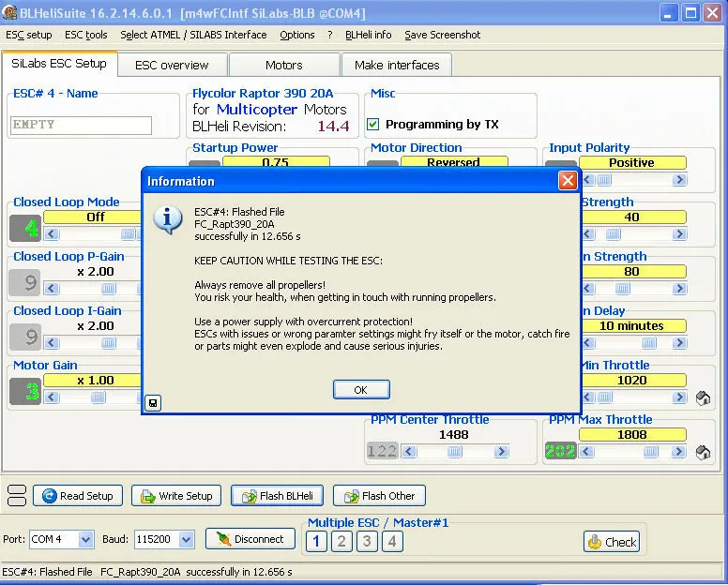Image resolution: width=728 pixels, height=585 pixels.
Task: Click the cube icon beside PPM Min Throttle
Action: [703, 397]
